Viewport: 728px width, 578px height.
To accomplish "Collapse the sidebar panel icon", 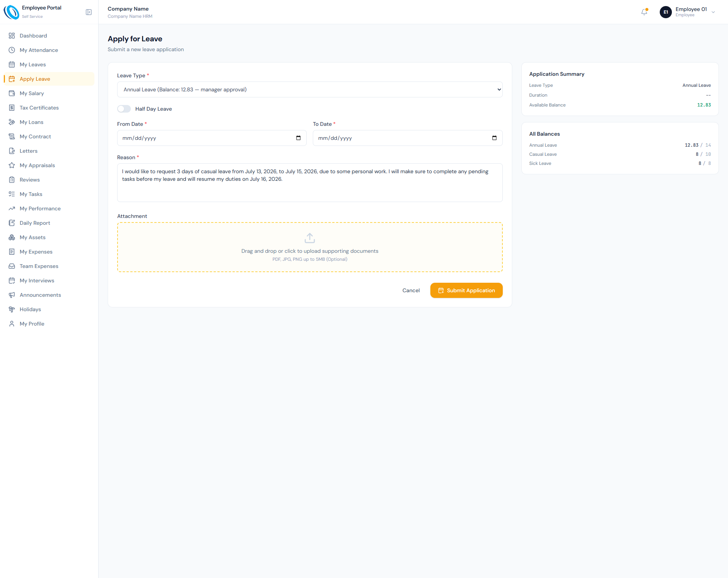I will [x=89, y=12].
